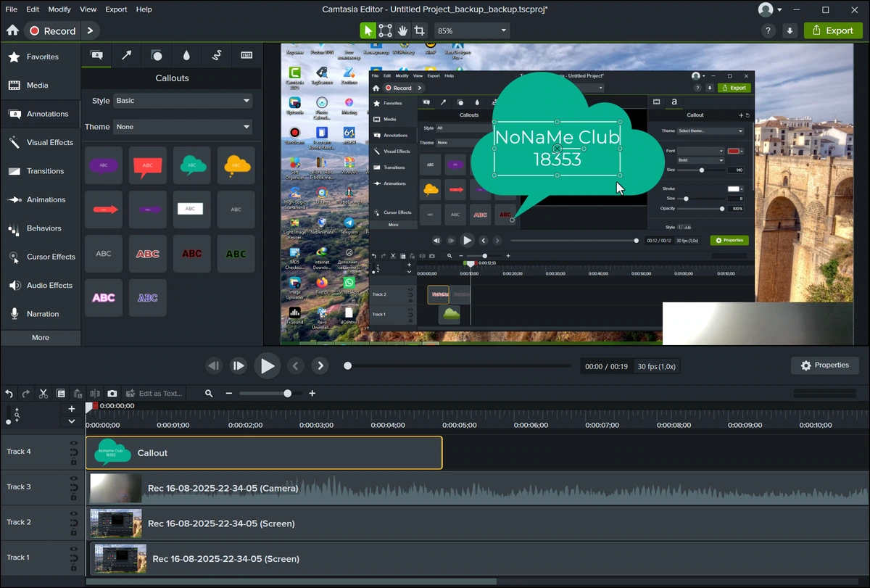Lock Track 1

tap(73, 568)
